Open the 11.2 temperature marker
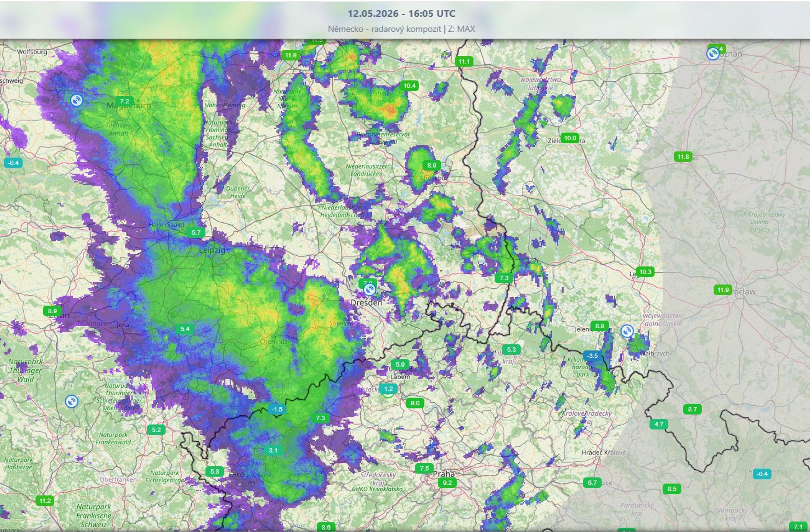810x532 pixels. coord(45,501)
